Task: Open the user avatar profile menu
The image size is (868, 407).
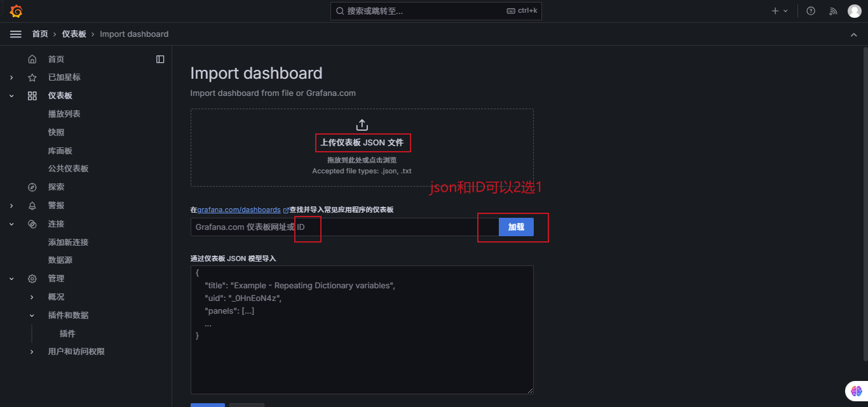Action: pos(855,11)
